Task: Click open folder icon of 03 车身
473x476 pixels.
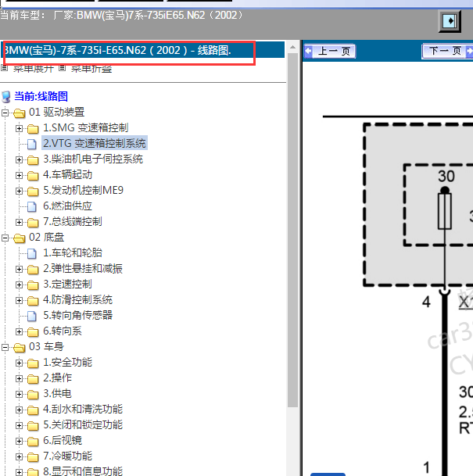Action: (19, 348)
